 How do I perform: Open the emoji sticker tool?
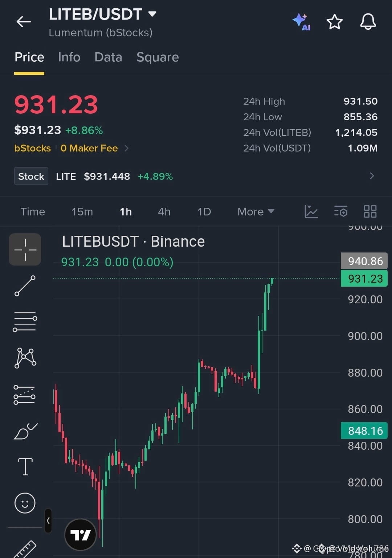pyautogui.click(x=25, y=503)
